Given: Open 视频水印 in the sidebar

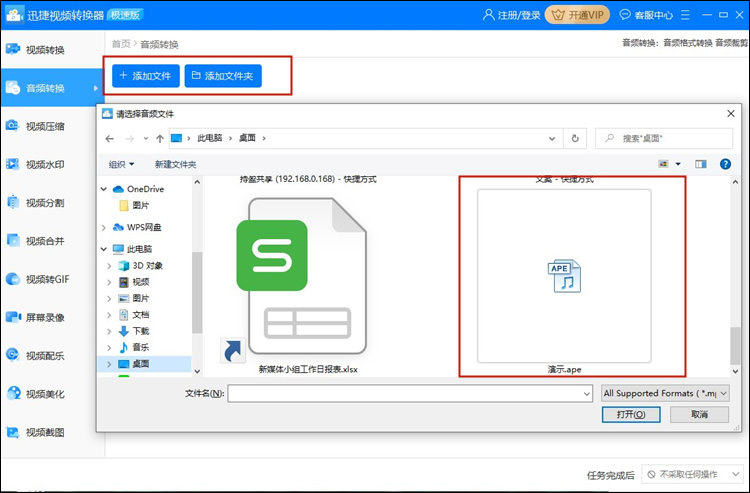Looking at the screenshot, I should tap(44, 164).
